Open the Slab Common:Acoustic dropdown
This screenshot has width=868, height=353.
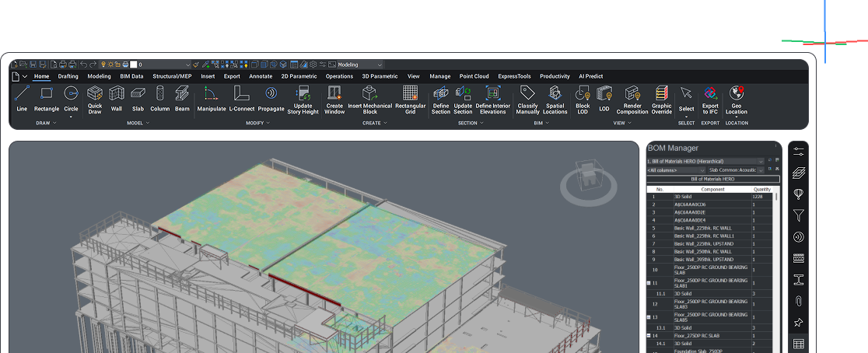click(736, 170)
